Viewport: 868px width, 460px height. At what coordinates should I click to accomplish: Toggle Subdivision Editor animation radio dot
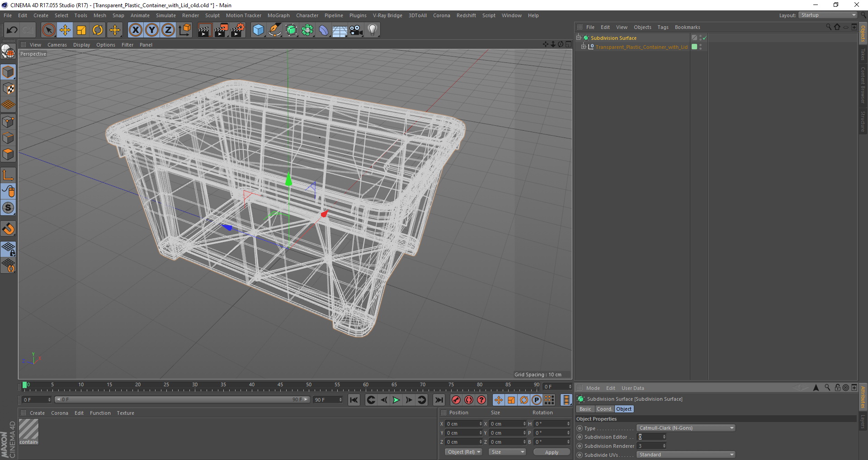coord(580,437)
